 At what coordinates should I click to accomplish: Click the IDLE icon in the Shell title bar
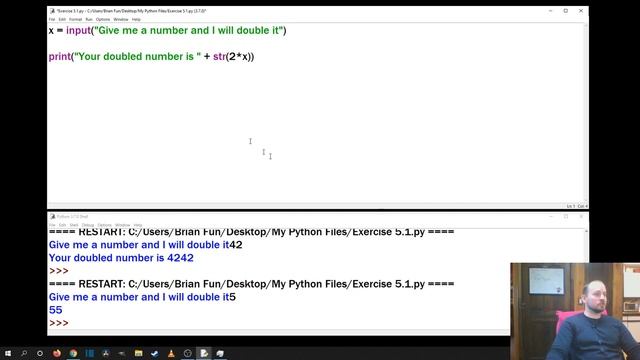(x=52, y=216)
